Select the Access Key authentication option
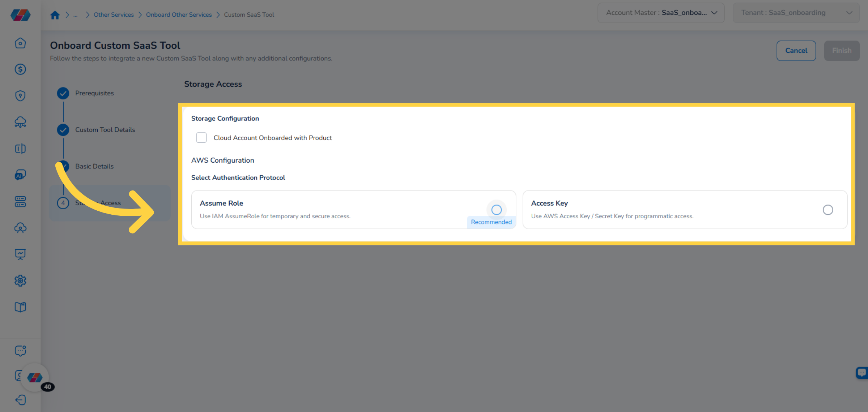The width and height of the screenshot is (868, 412). (x=828, y=210)
